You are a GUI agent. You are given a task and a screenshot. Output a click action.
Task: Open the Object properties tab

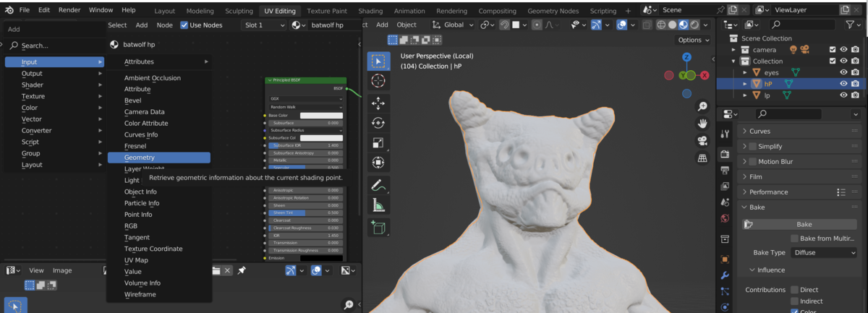click(726, 259)
